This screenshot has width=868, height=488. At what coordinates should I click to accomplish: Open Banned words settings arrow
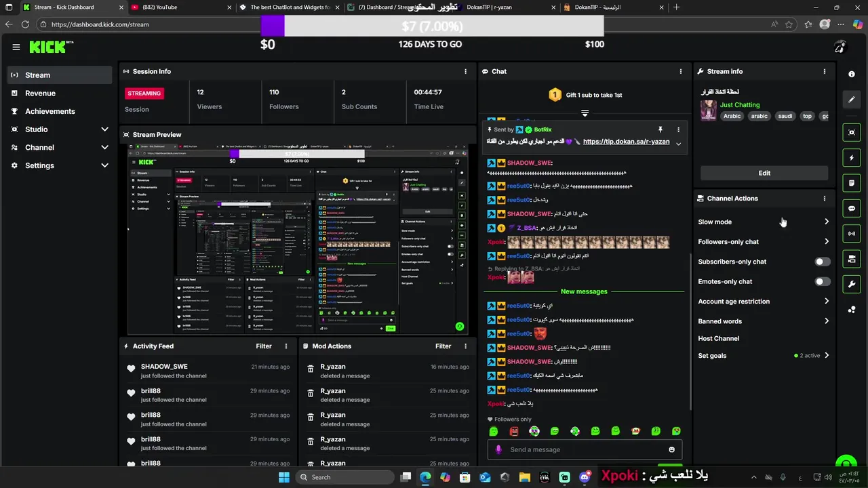[826, 321]
